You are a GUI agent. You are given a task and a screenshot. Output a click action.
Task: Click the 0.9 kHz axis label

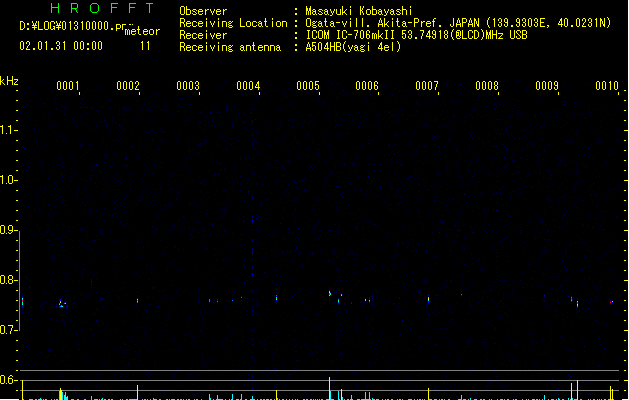tap(8, 230)
